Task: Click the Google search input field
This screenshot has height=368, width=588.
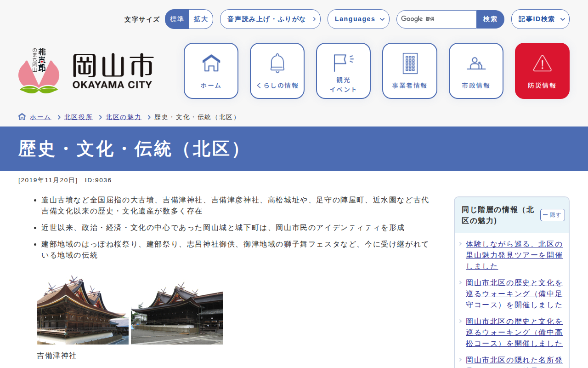Action: tap(436, 19)
